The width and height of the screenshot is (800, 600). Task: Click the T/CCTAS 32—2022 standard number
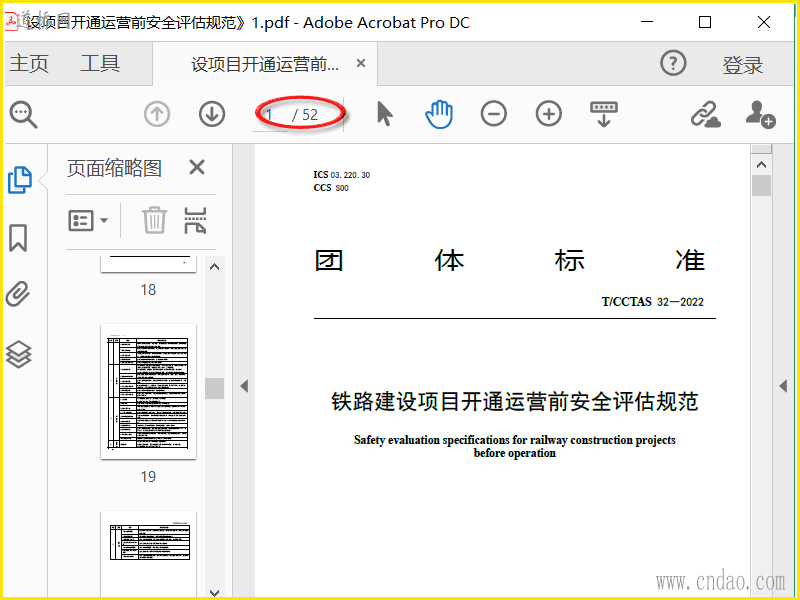pyautogui.click(x=653, y=302)
